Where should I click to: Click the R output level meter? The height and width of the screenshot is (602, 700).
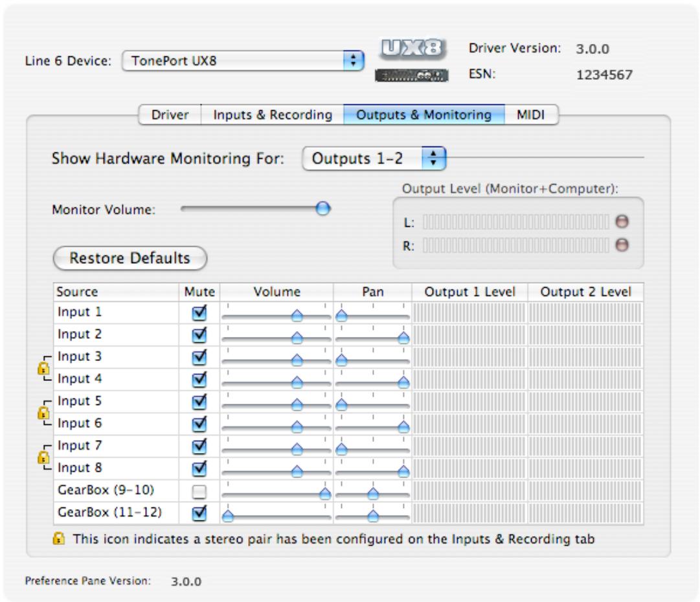tap(515, 245)
